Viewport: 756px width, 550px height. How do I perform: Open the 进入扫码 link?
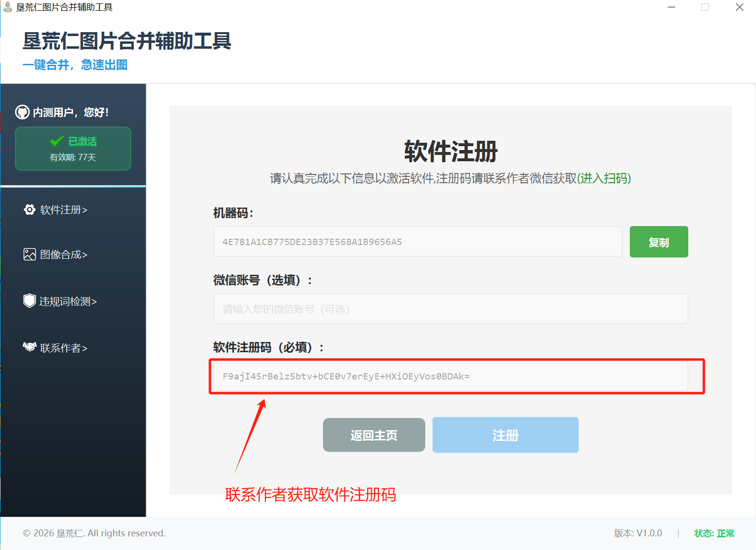click(x=604, y=178)
